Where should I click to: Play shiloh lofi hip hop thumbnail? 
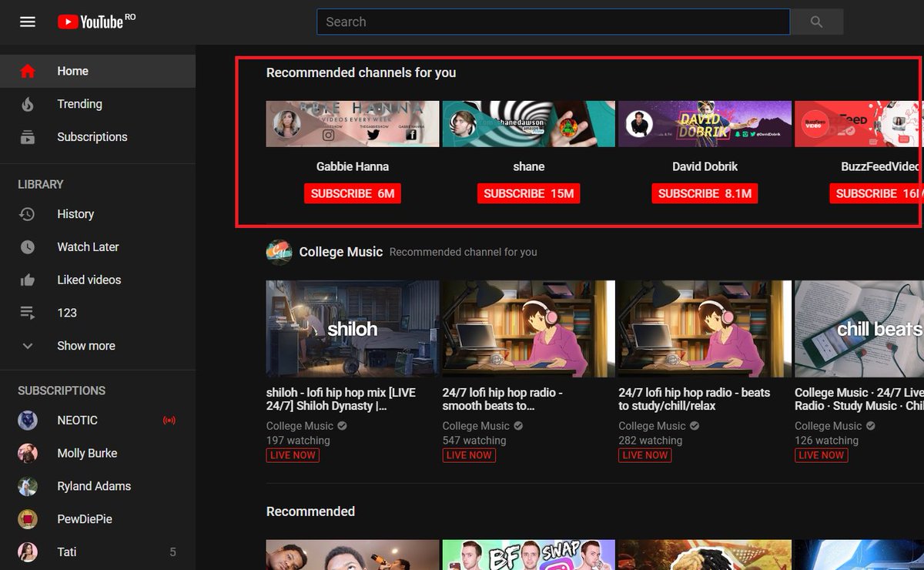pyautogui.click(x=353, y=328)
